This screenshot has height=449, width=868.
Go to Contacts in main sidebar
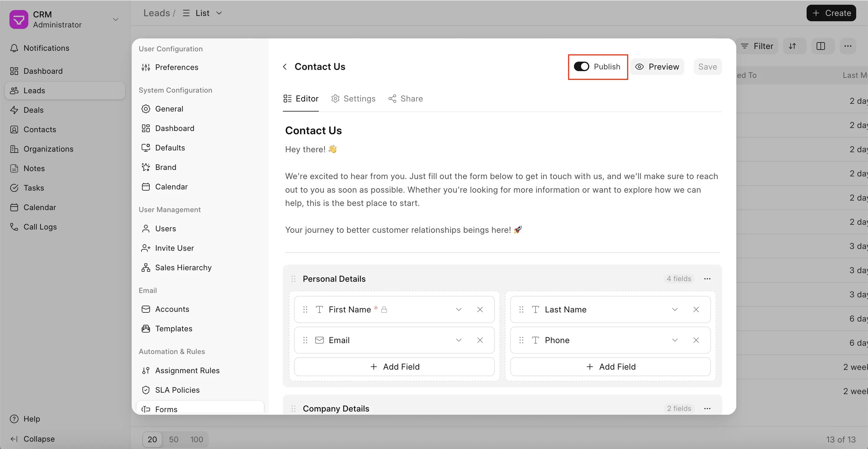click(65, 130)
